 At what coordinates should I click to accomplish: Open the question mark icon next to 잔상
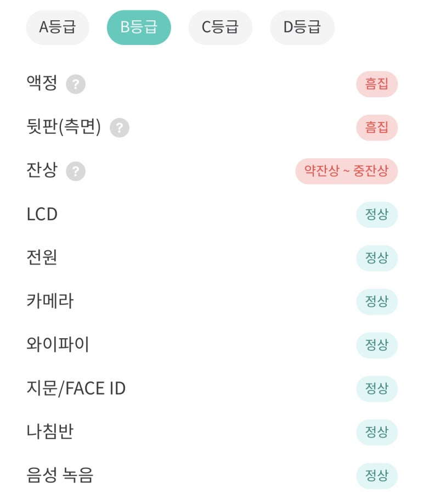76,171
